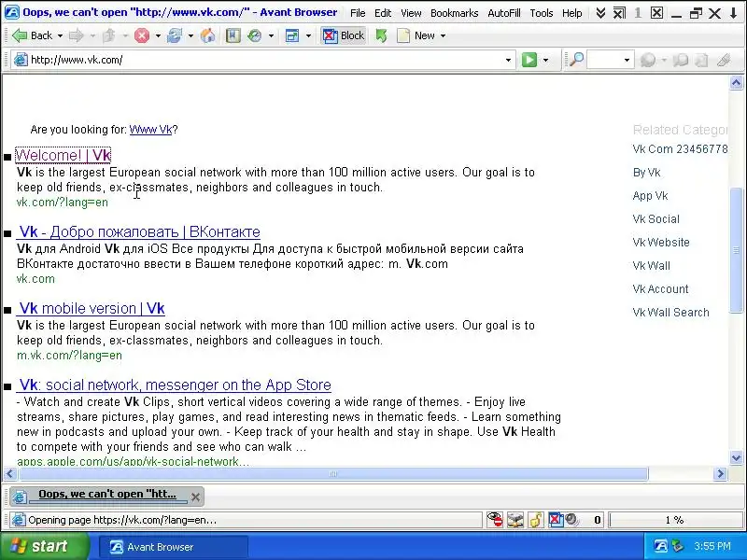Open the Back history dropdown arrow
The image size is (747, 560).
click(x=60, y=35)
